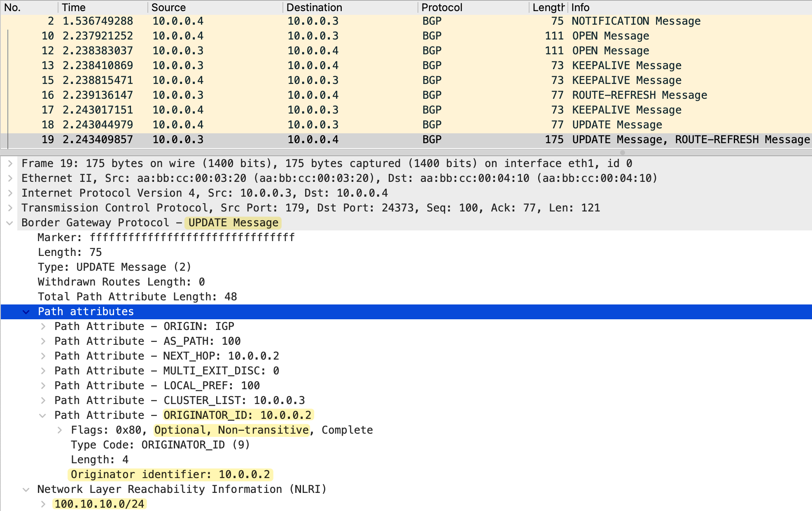This screenshot has width=812, height=511.
Task: Collapse the Path attributes tree node
Action: coord(26,311)
